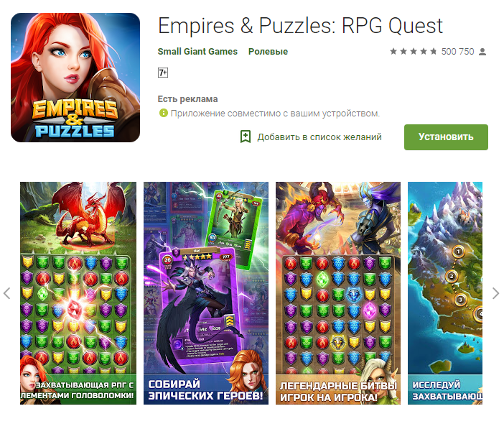Image resolution: width=504 pixels, height=424 pixels.
Task: Click the Empires & Puzzles app icon
Action: (75, 78)
